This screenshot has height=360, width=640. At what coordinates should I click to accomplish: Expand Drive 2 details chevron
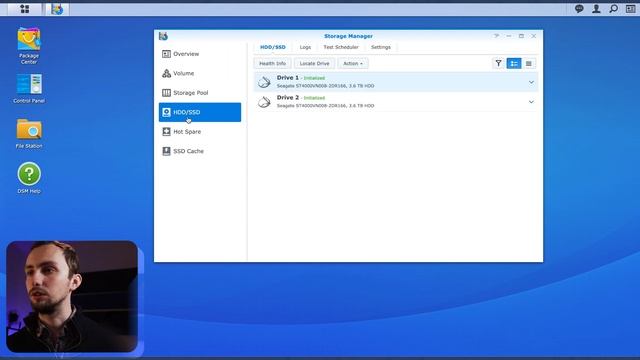click(x=531, y=102)
